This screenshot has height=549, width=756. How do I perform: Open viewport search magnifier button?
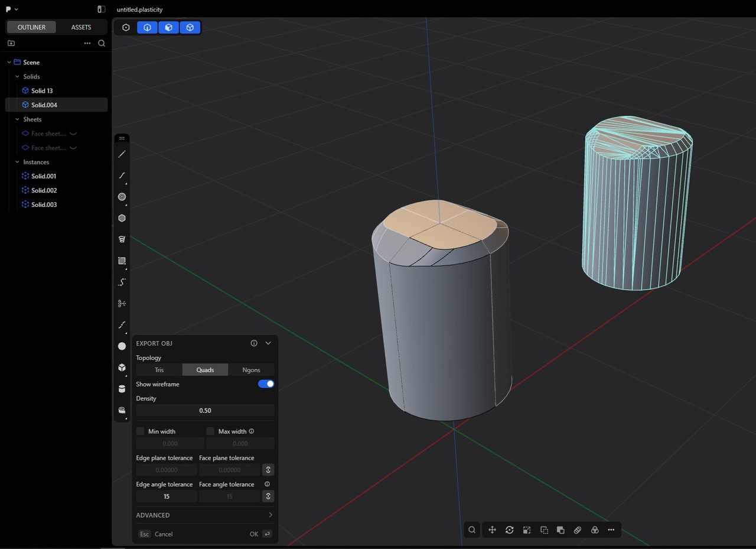coord(472,530)
